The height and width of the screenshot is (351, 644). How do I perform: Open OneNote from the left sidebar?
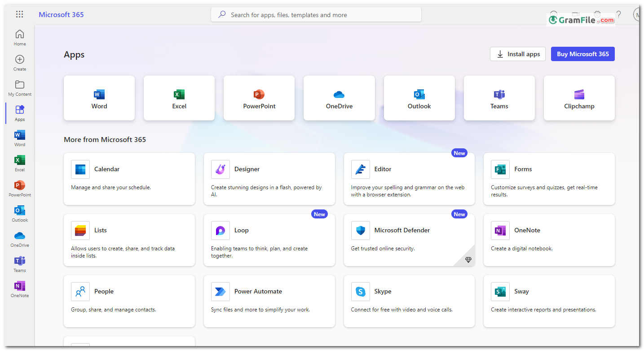click(19, 288)
